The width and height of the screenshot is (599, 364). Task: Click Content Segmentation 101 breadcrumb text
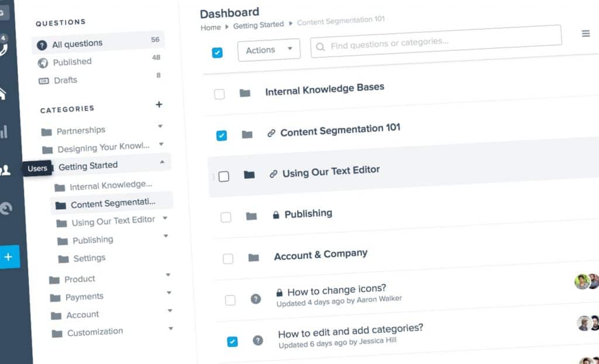pyautogui.click(x=341, y=21)
